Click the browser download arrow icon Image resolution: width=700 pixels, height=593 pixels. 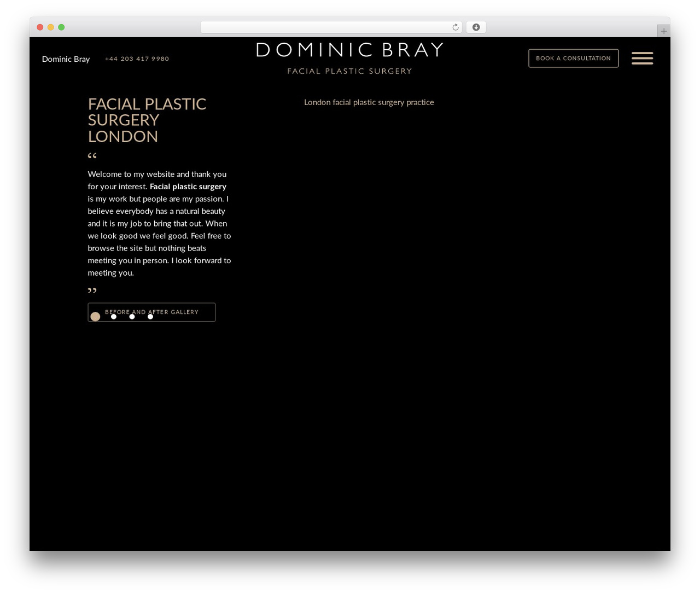coord(476,27)
